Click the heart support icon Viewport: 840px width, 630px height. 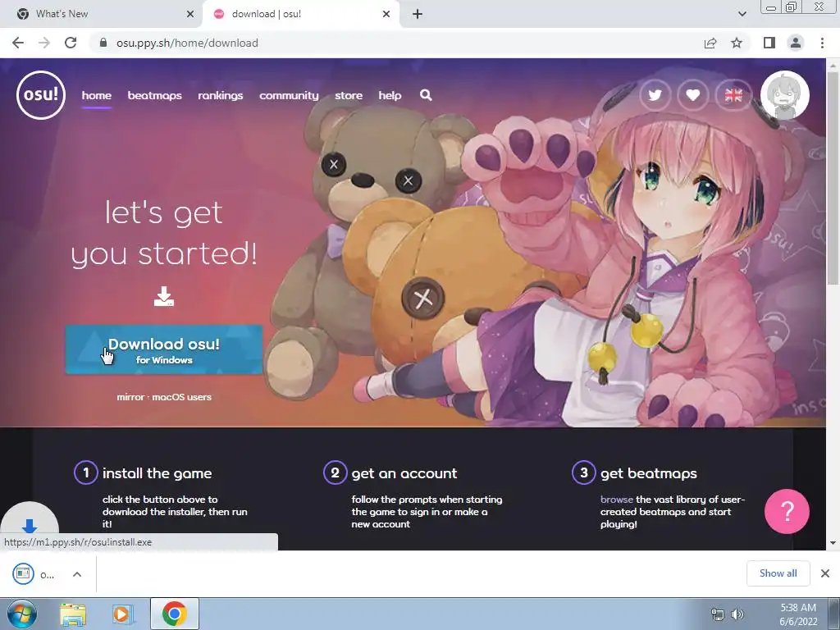pos(692,95)
